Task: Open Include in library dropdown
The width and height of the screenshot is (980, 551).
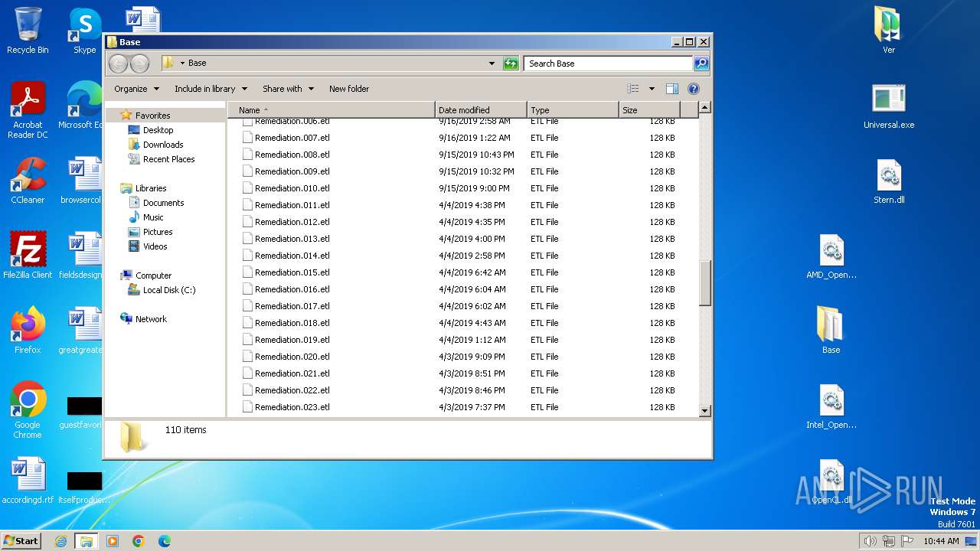Action: [211, 89]
